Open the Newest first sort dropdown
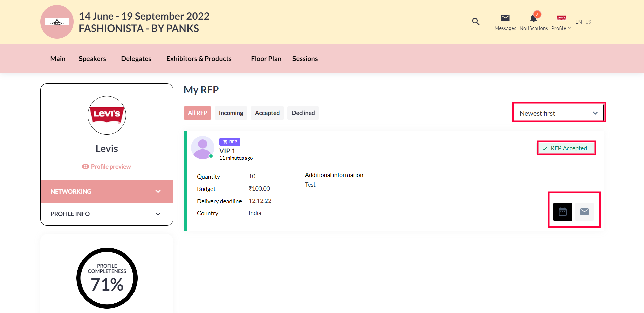The image size is (644, 313). [558, 113]
